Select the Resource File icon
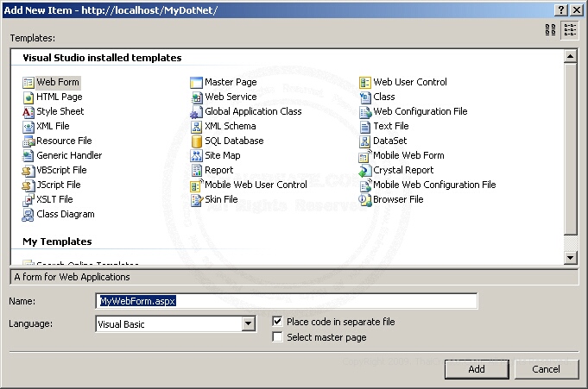Viewport: 588px width, 389px height. 28,141
